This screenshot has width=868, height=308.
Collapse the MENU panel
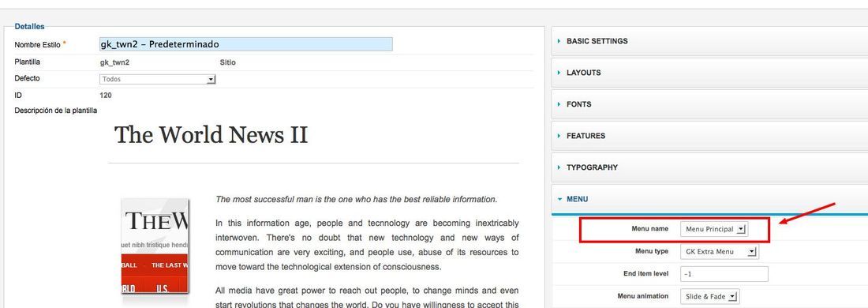[x=709, y=199]
